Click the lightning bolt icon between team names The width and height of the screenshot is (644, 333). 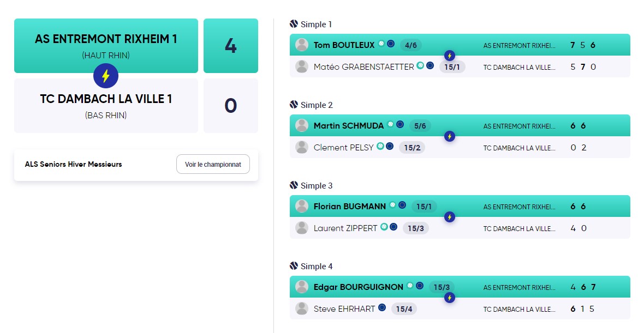(106, 76)
